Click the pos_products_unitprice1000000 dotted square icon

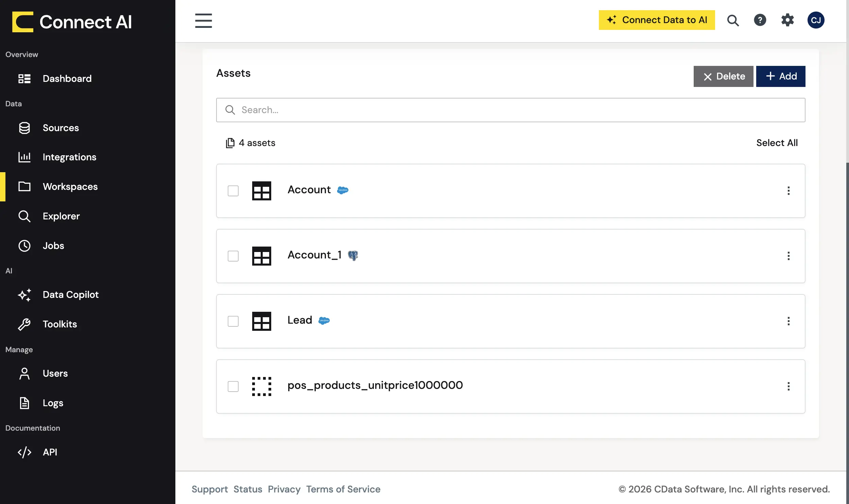pos(261,386)
